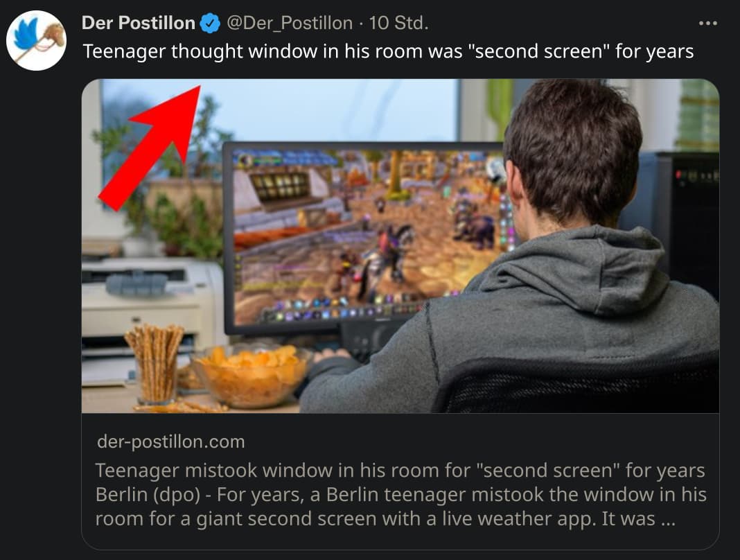
Task: Click the glass of pretzel sticks
Action: [155, 364]
